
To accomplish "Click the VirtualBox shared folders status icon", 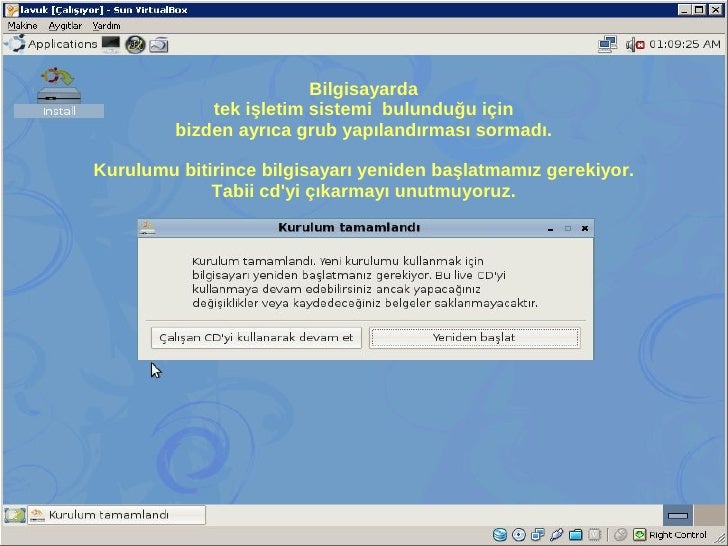I will [x=576, y=535].
